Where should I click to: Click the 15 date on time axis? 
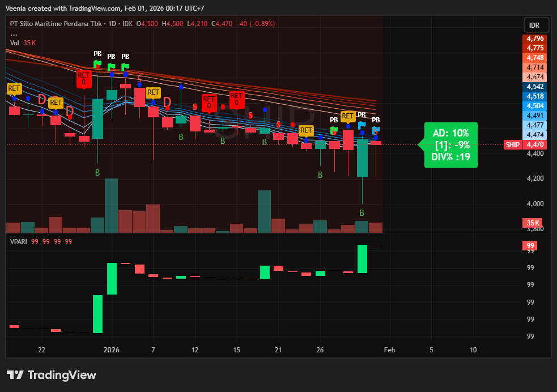point(237,350)
